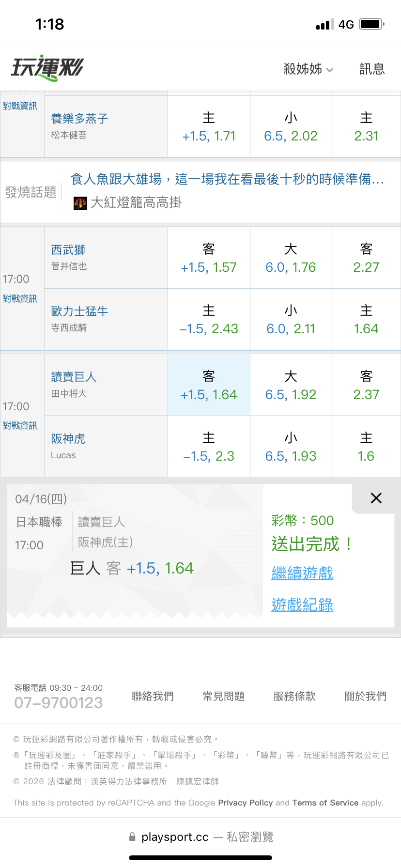Open the 遊戲紀錄 link

[x=302, y=604]
